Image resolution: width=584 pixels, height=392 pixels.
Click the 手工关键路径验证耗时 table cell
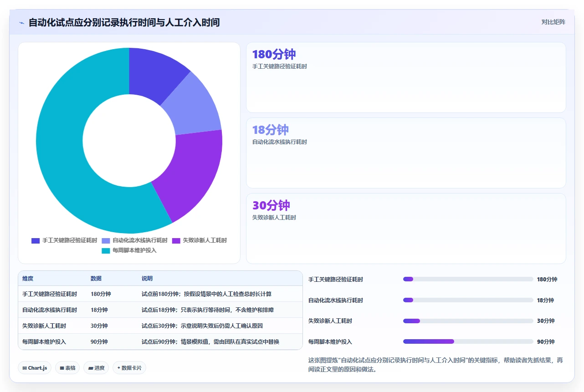click(50, 294)
